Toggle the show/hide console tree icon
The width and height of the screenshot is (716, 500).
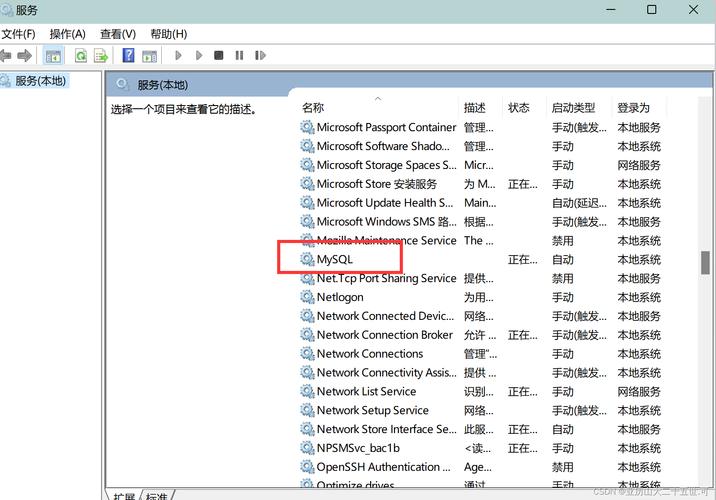[53, 56]
